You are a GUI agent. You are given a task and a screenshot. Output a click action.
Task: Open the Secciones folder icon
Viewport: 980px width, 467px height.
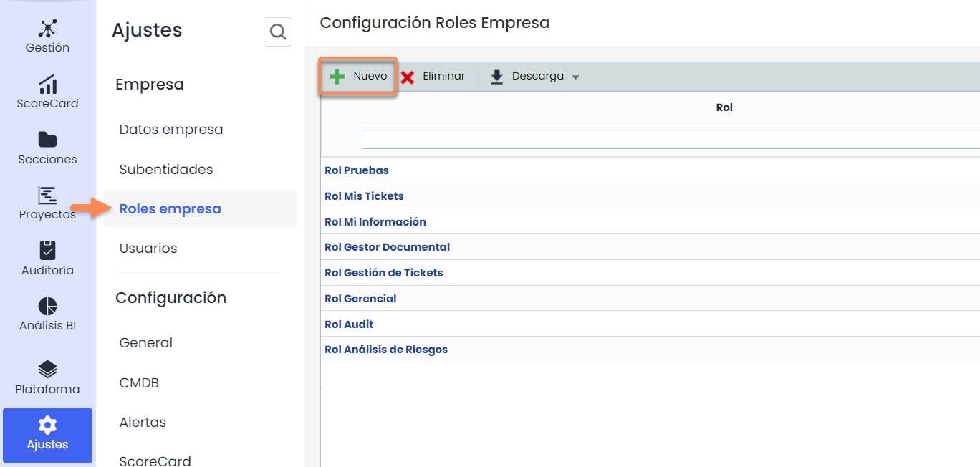coord(47,140)
